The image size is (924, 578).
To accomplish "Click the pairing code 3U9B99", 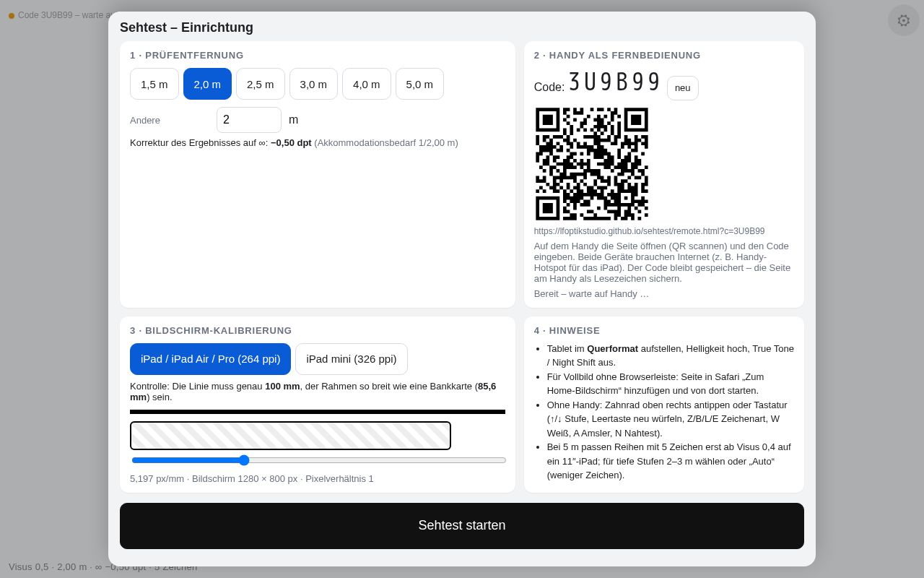I will click(614, 82).
